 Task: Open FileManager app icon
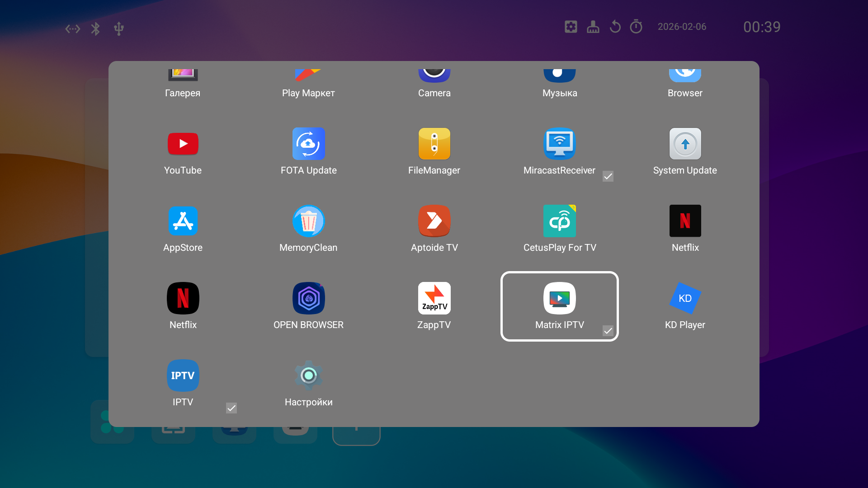(x=434, y=144)
